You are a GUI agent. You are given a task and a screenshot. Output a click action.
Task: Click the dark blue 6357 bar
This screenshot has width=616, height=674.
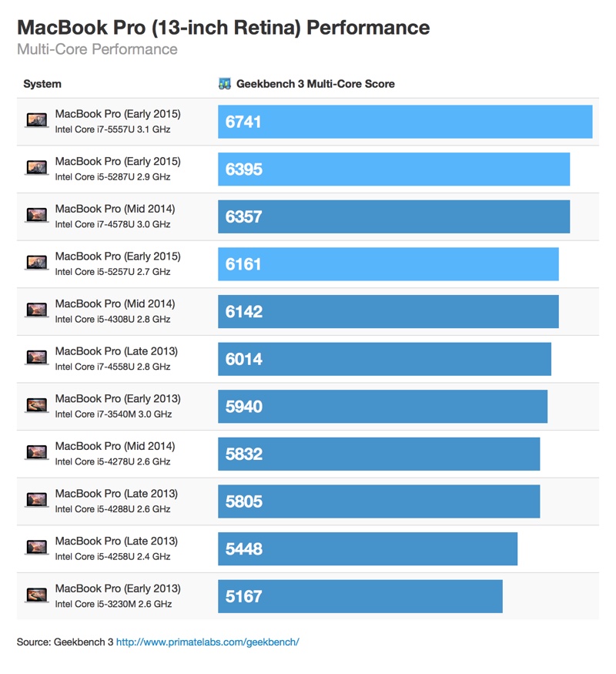click(x=394, y=216)
